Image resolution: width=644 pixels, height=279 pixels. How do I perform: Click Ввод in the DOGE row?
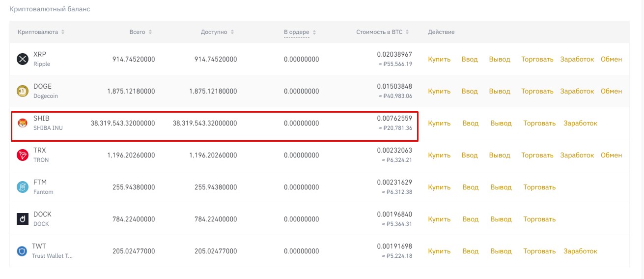pos(470,91)
